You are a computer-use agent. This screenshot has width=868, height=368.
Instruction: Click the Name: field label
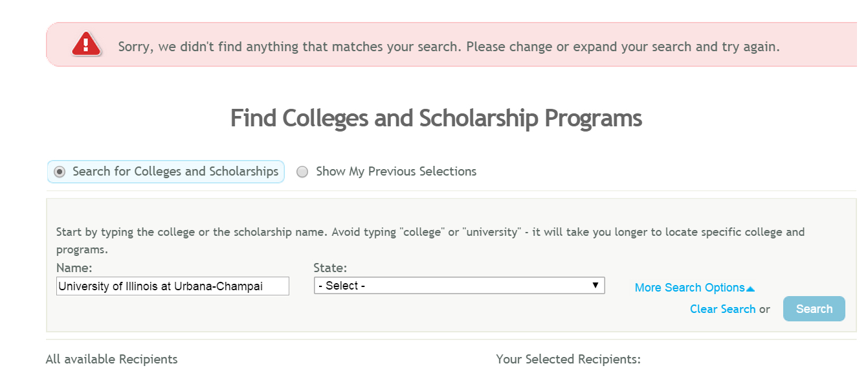[x=74, y=268]
